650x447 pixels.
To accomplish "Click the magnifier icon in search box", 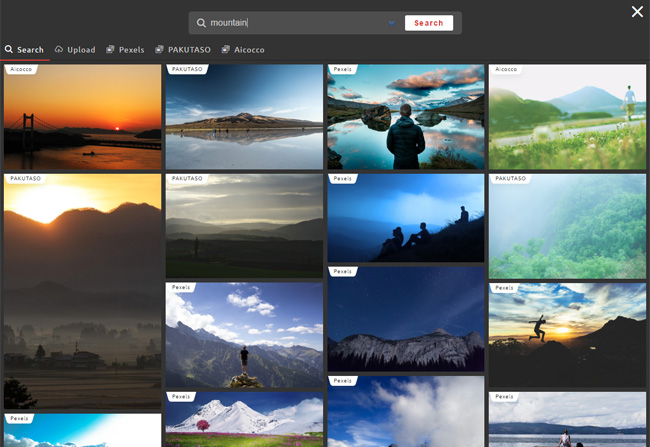I will pyautogui.click(x=201, y=23).
